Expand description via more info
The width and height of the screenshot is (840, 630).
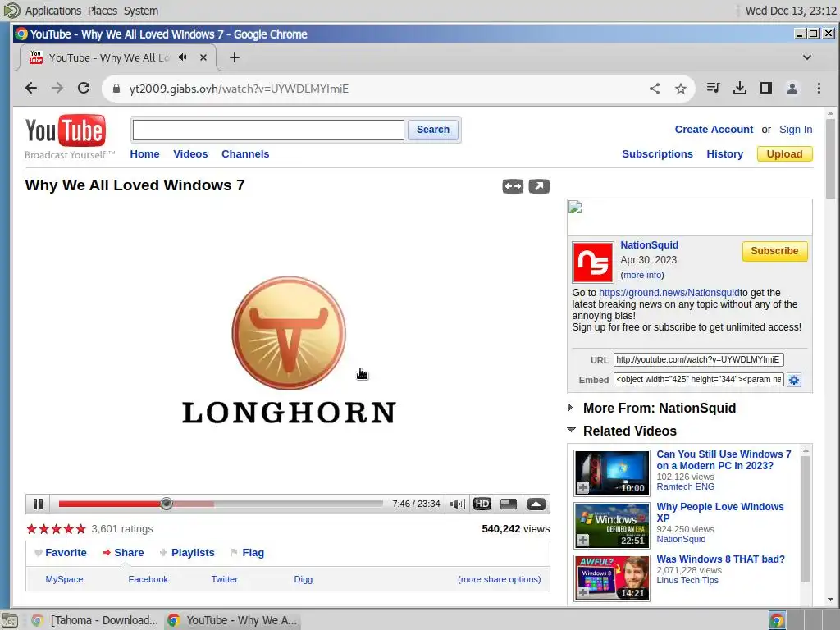[642, 276]
